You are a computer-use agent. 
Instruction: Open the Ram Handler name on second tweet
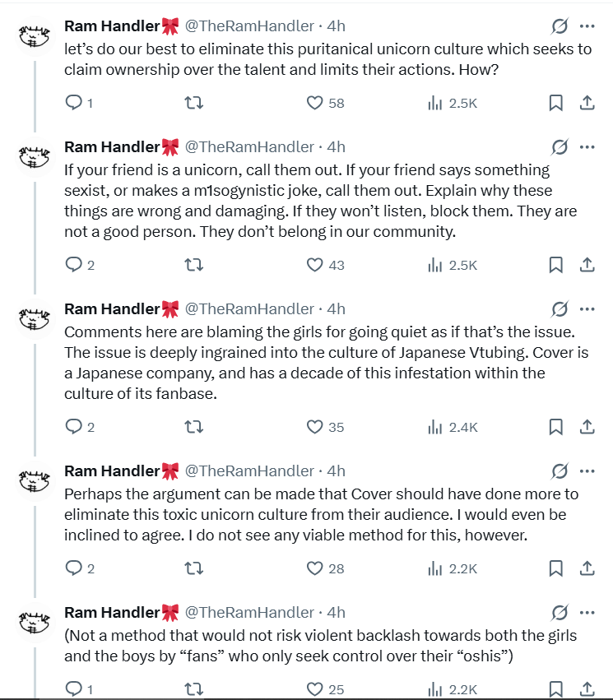[111, 147]
